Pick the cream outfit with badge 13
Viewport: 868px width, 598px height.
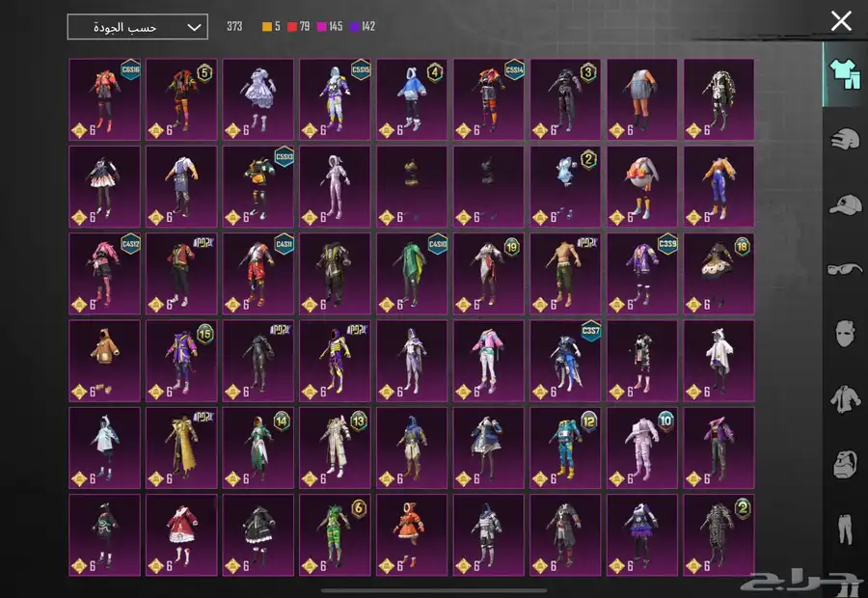pos(336,448)
